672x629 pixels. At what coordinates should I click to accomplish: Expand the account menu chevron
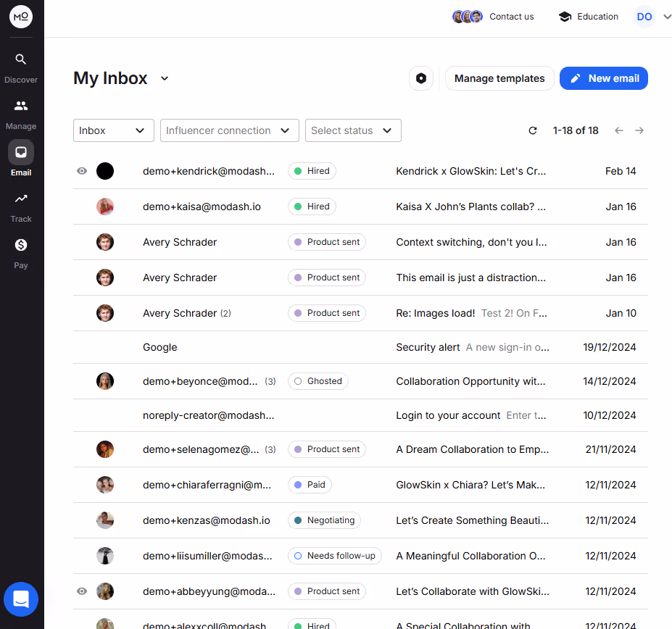tap(667, 17)
